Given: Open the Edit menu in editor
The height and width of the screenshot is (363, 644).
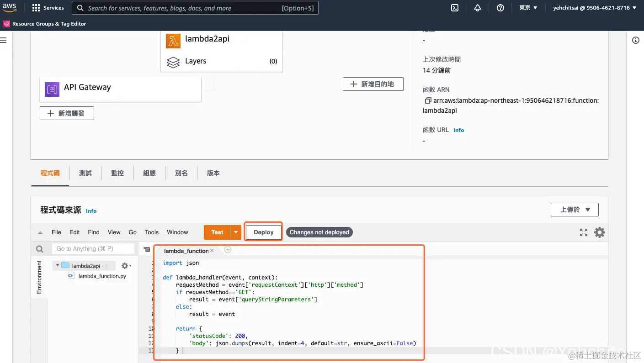Looking at the screenshot, I should pos(75,232).
